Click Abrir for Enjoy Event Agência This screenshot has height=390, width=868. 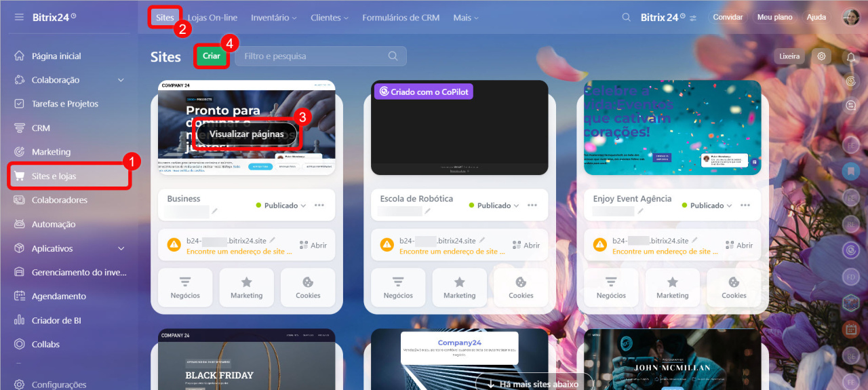tap(739, 246)
